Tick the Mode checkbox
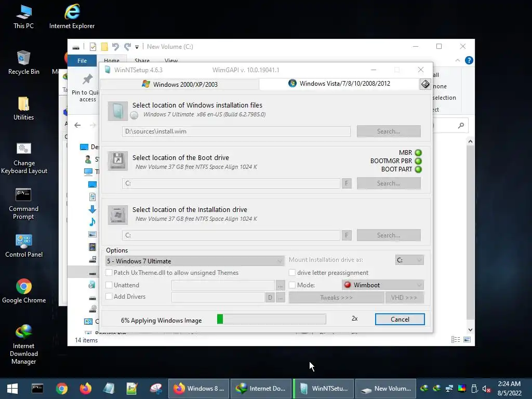532x399 pixels. 292,285
